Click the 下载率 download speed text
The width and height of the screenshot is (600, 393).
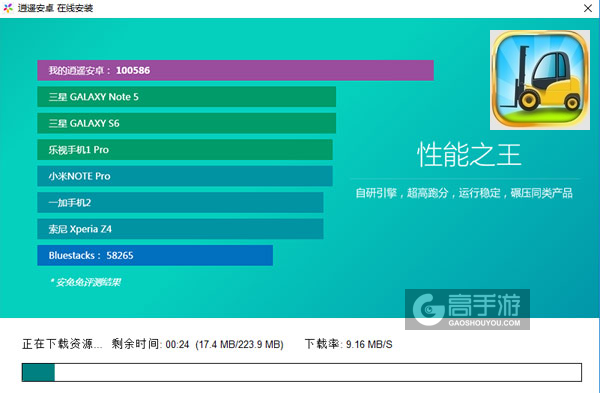[348, 344]
